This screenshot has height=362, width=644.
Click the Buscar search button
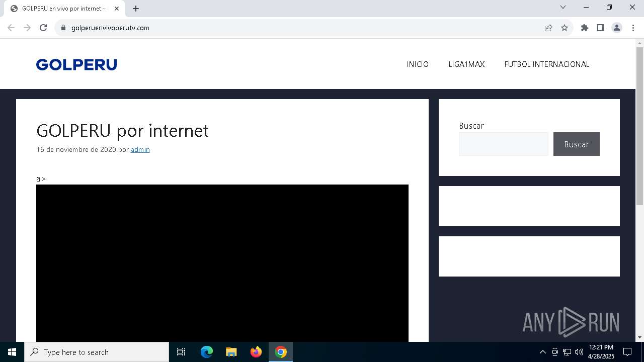click(x=577, y=144)
